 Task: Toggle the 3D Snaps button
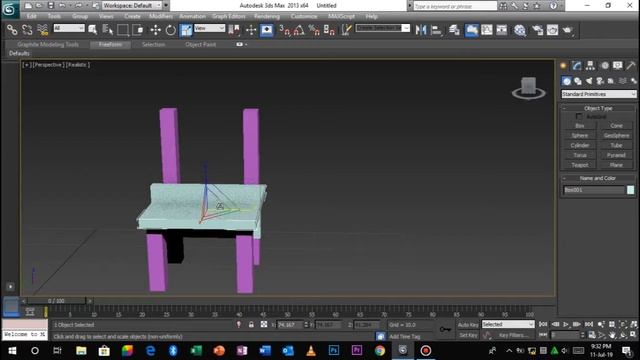(x=284, y=30)
